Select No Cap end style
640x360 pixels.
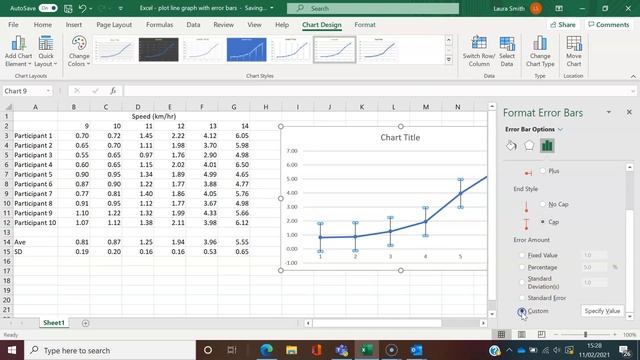click(542, 204)
